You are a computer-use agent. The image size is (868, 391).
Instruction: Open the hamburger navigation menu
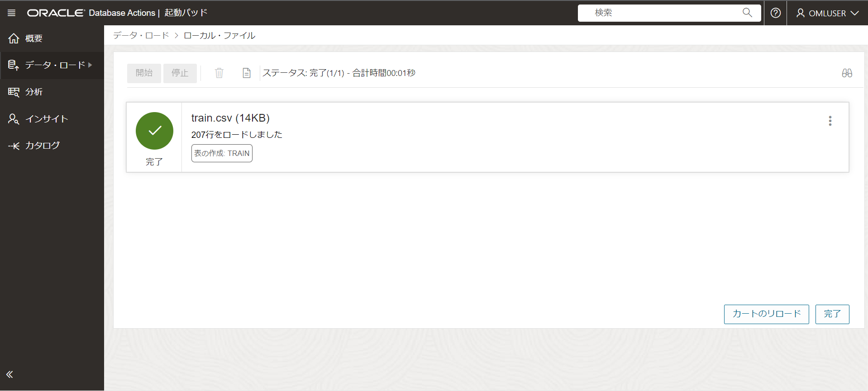[12, 13]
